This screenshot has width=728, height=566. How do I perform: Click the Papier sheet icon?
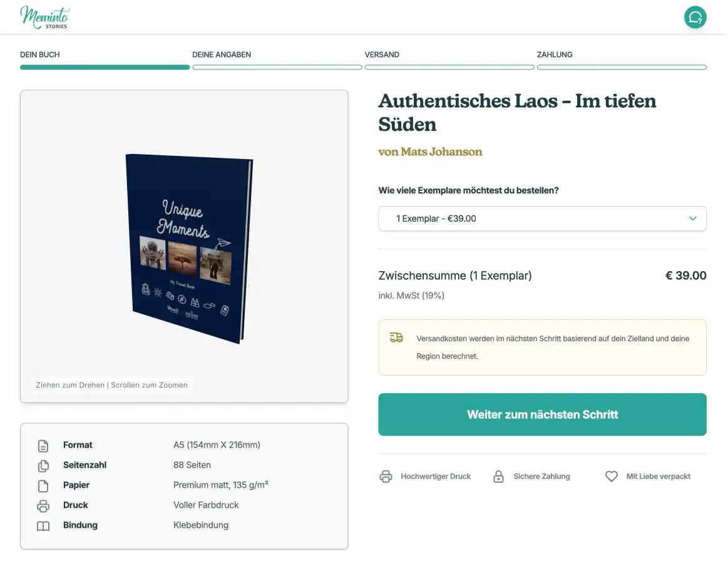pyautogui.click(x=43, y=486)
